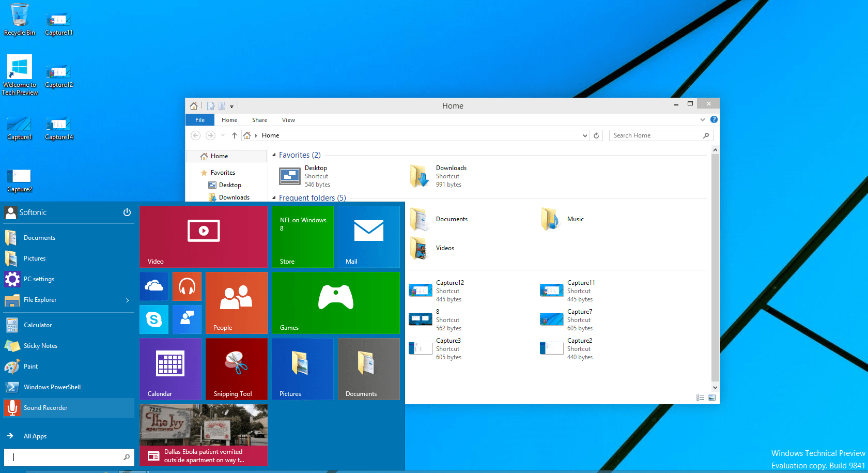Click the Search Home input field

click(x=656, y=135)
